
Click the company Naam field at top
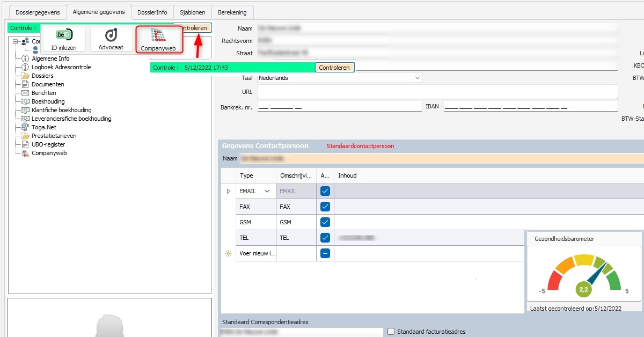(437, 27)
